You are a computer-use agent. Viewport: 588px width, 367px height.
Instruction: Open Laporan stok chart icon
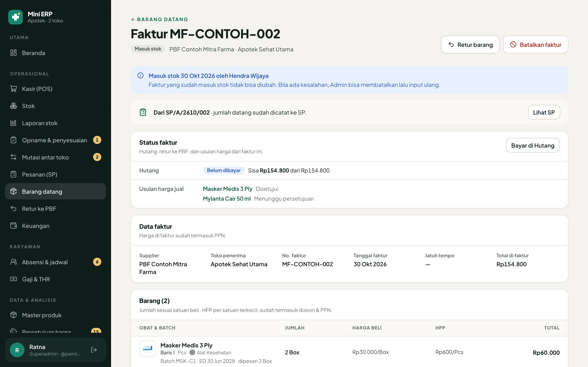click(x=14, y=123)
